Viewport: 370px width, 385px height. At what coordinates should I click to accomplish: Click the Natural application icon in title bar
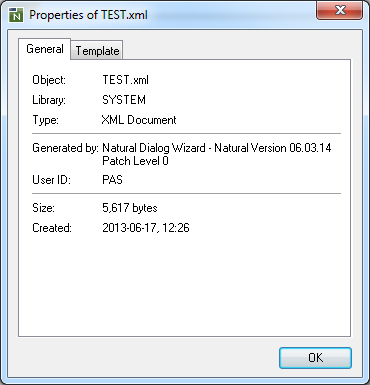click(16, 15)
